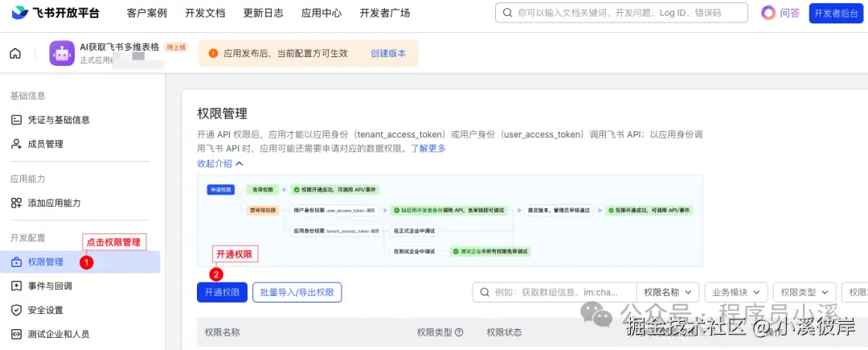The height and width of the screenshot is (350, 868).
Task: Click the 事件与回调 icon
Action: tap(16, 286)
